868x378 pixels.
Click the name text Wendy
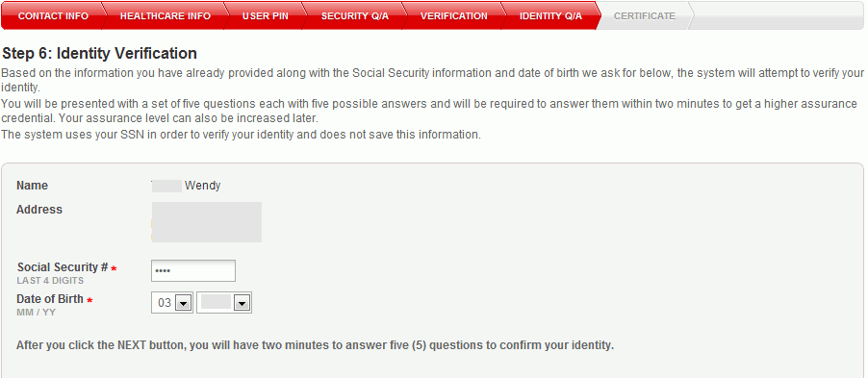203,186
